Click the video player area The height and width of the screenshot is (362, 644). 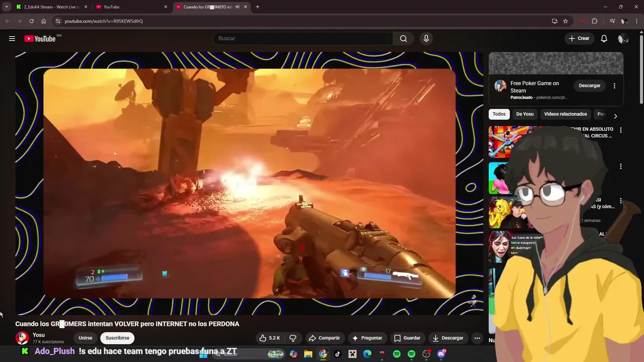point(249,183)
